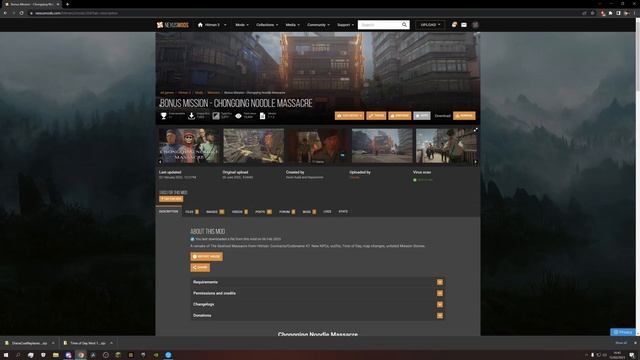Open File Explorer from taskbar

56,355
